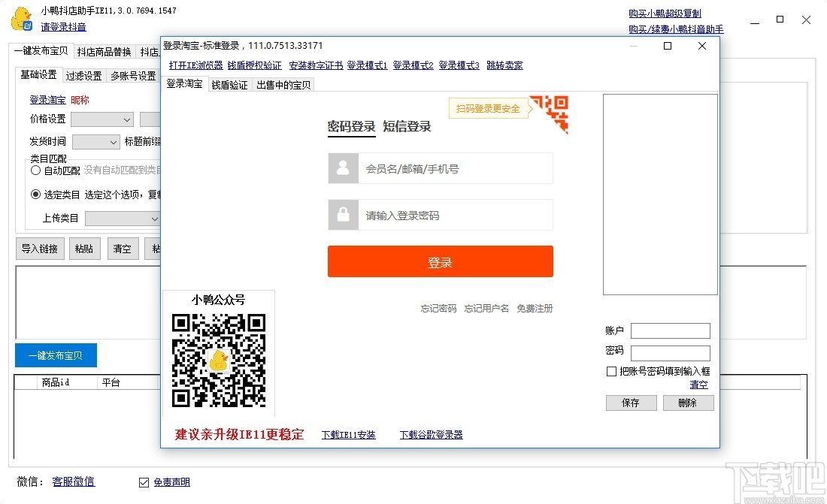Viewport: 827px width, 504px height.
Task: Click the 登录模式3 link
Action: tap(459, 65)
